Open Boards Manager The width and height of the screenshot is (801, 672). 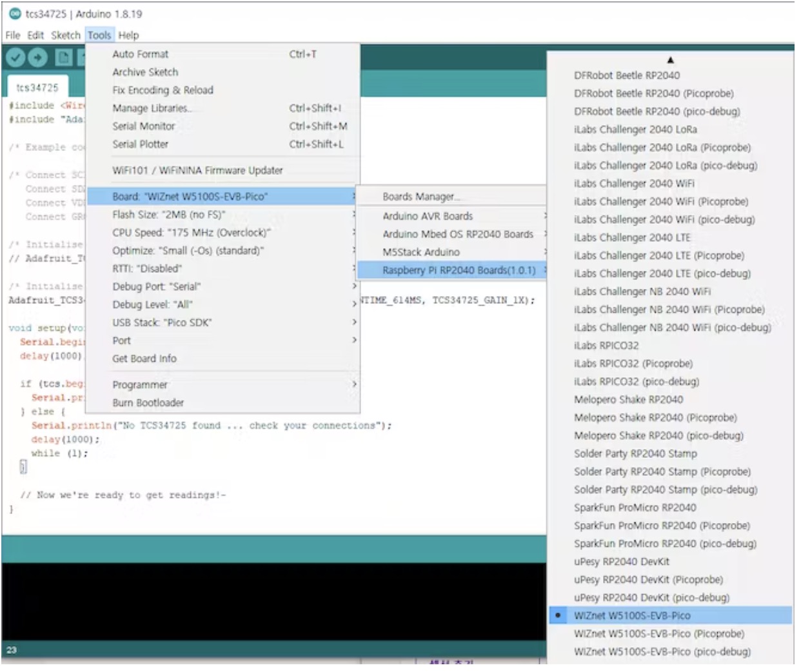419,197
